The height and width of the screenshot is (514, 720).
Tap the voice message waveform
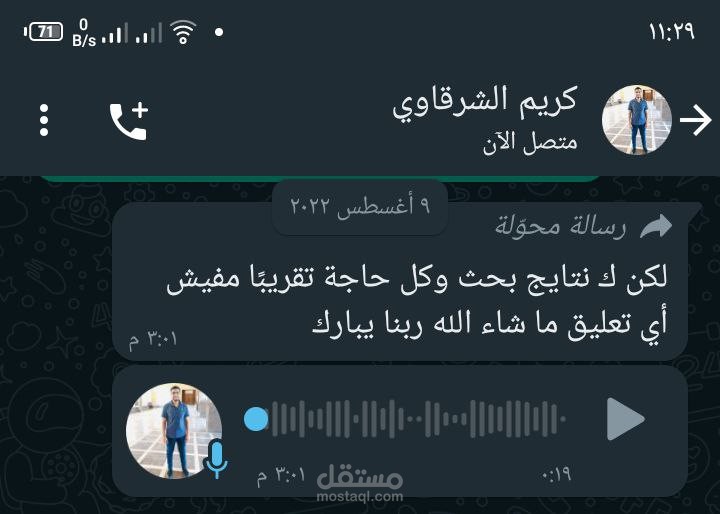(x=418, y=419)
